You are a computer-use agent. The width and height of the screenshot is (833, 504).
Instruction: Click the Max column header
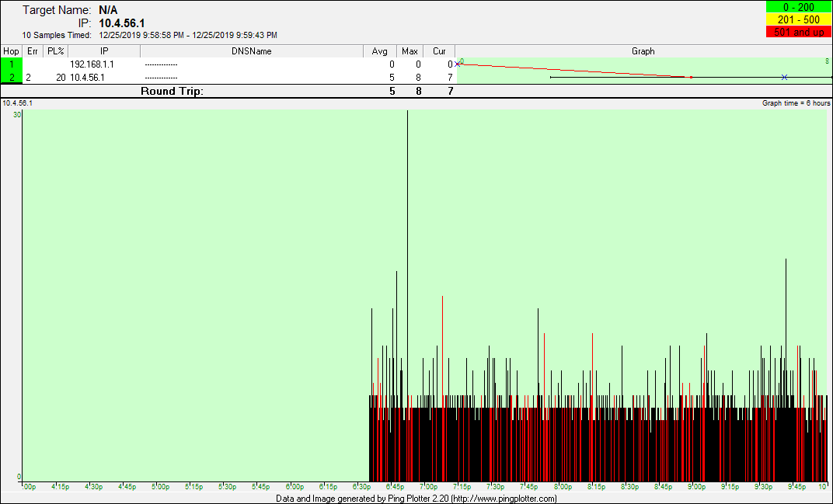pyautogui.click(x=410, y=51)
